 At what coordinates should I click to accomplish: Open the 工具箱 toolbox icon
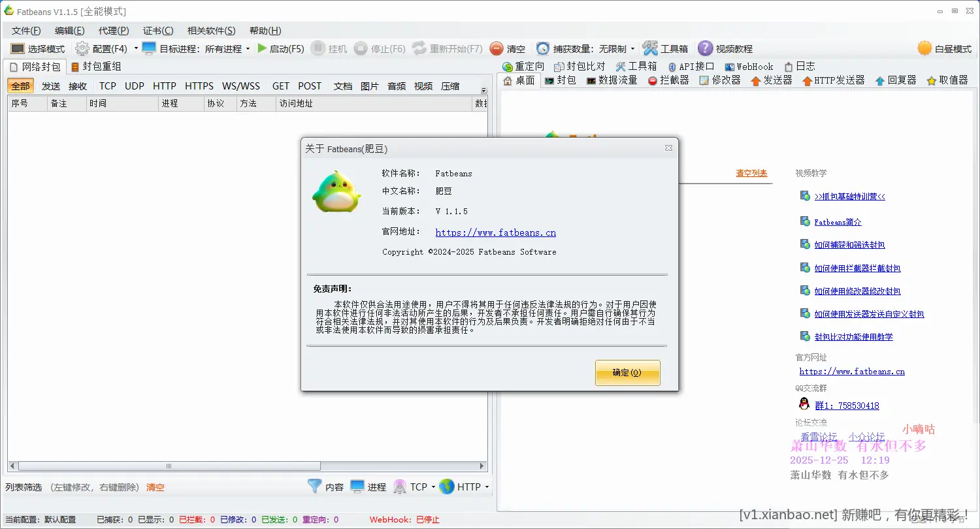[x=665, y=48]
